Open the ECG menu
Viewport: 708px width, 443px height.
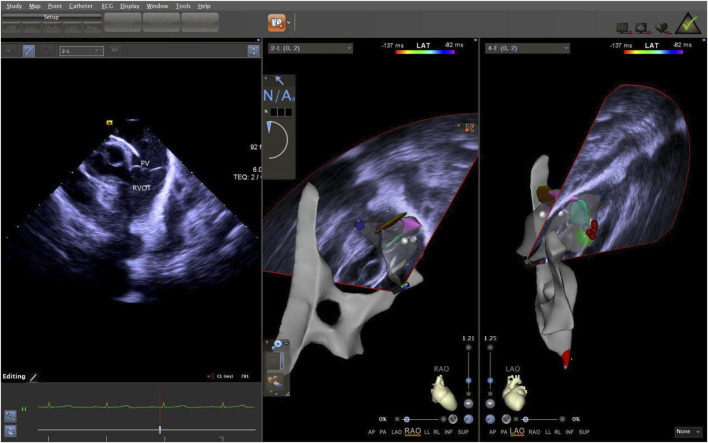[x=107, y=6]
